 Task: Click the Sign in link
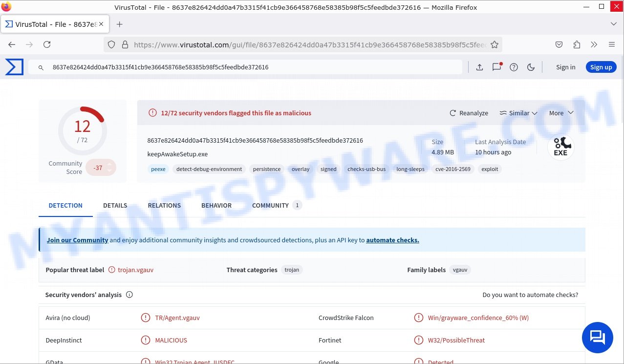tap(565, 67)
